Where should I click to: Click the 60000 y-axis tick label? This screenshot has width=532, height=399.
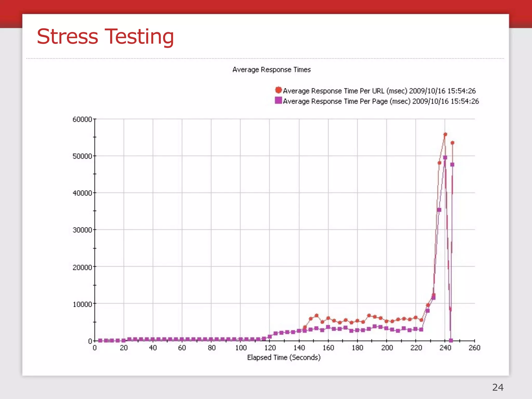82,119
